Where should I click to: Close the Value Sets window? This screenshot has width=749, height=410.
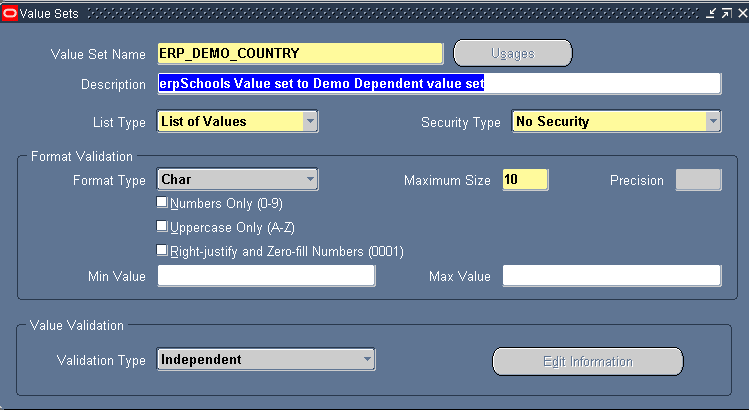coord(743,13)
